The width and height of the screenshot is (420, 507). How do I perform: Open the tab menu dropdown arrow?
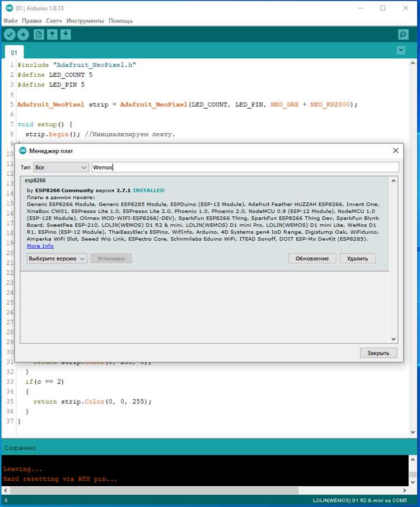point(401,50)
